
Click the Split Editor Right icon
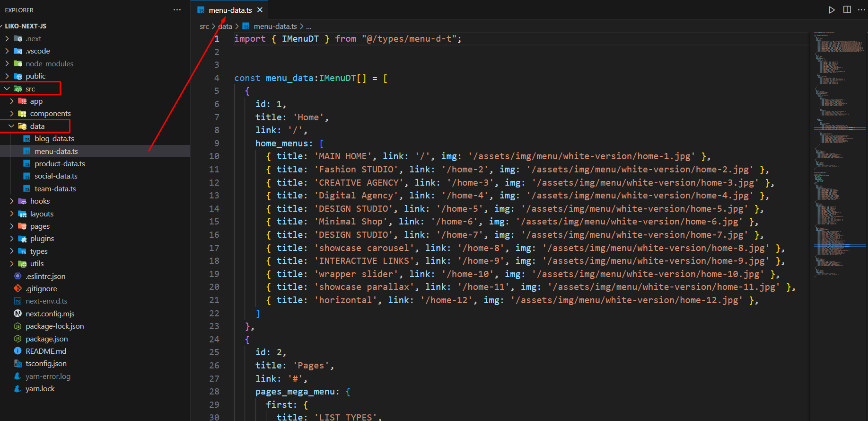coord(847,10)
